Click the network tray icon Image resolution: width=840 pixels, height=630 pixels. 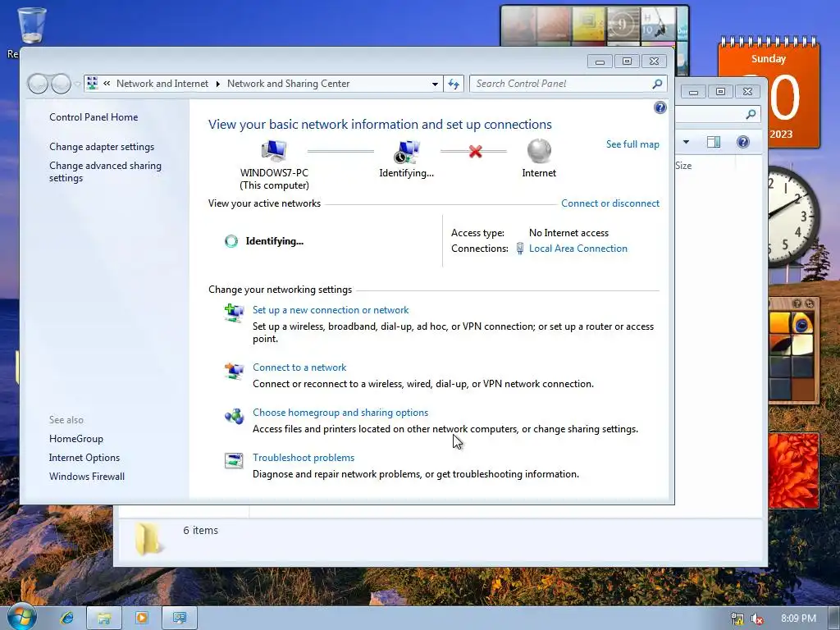coord(737,619)
